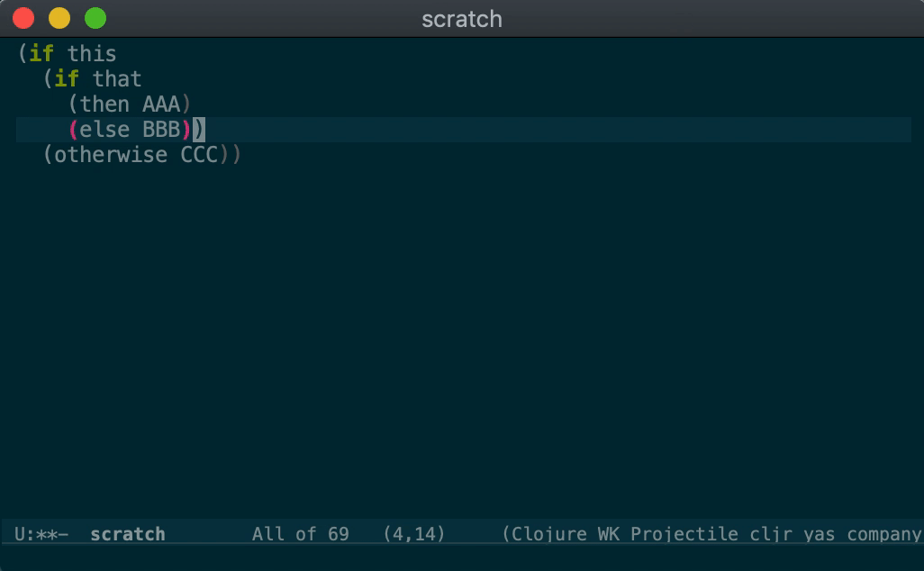
Task: Click the scratch buffer name in mode line
Action: click(127, 534)
